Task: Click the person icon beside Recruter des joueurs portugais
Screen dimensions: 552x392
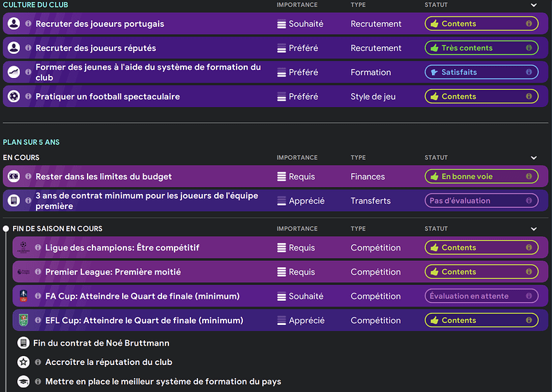Action: (13, 24)
